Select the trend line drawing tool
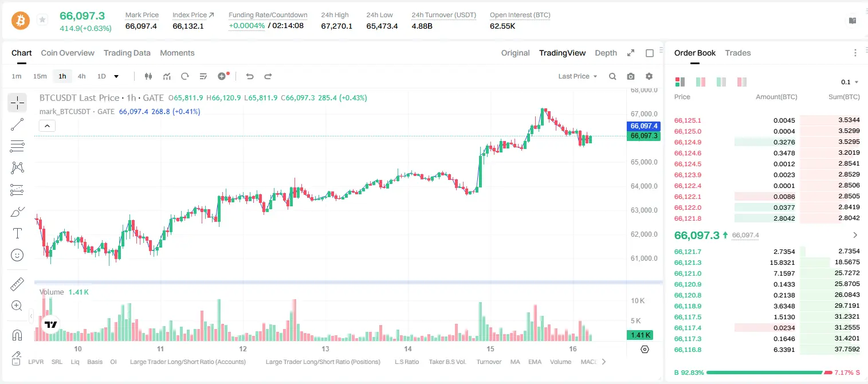Image resolution: width=868 pixels, height=384 pixels. pyautogui.click(x=17, y=124)
